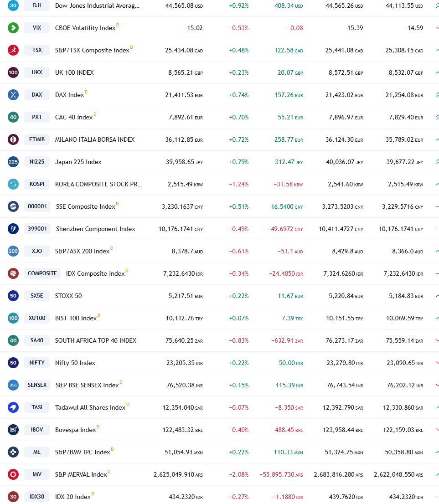Click the ASX 200 logo icon
439x504 pixels.
coord(13,251)
